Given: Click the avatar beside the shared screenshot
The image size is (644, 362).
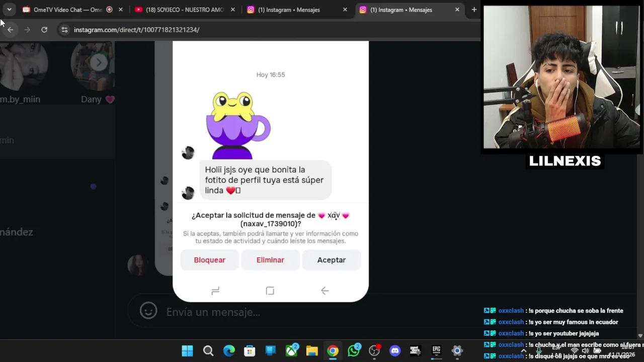Looking at the screenshot, I should click(138, 265).
